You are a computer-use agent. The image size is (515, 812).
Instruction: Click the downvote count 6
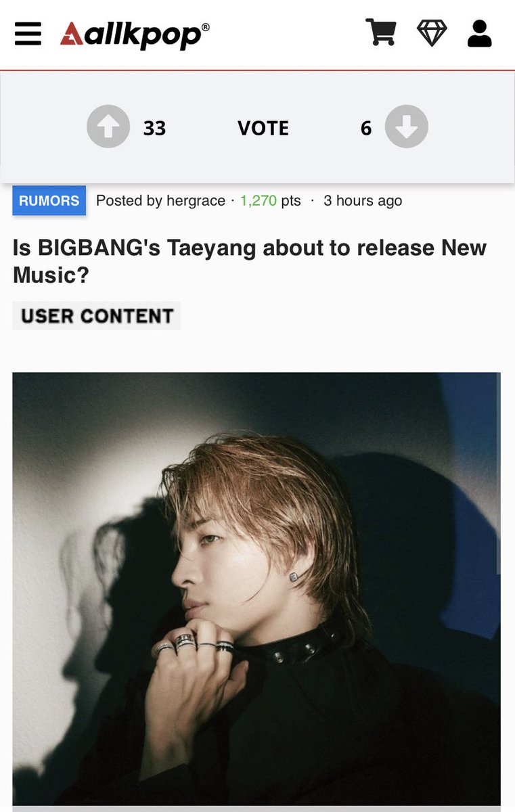(366, 128)
